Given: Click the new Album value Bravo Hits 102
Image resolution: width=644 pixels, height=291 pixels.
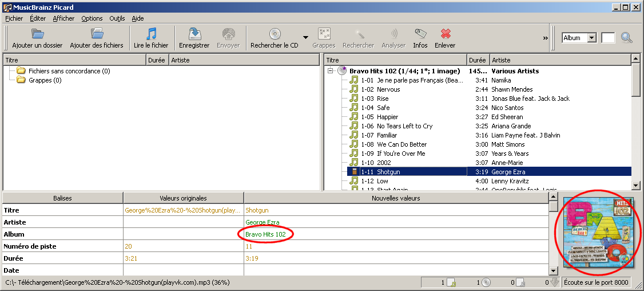Looking at the screenshot, I should (265, 234).
